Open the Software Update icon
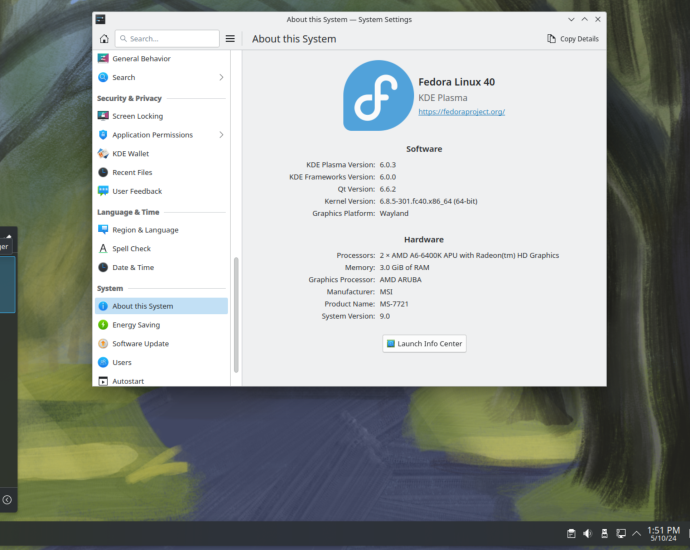Image resolution: width=690 pixels, height=550 pixels. point(103,344)
